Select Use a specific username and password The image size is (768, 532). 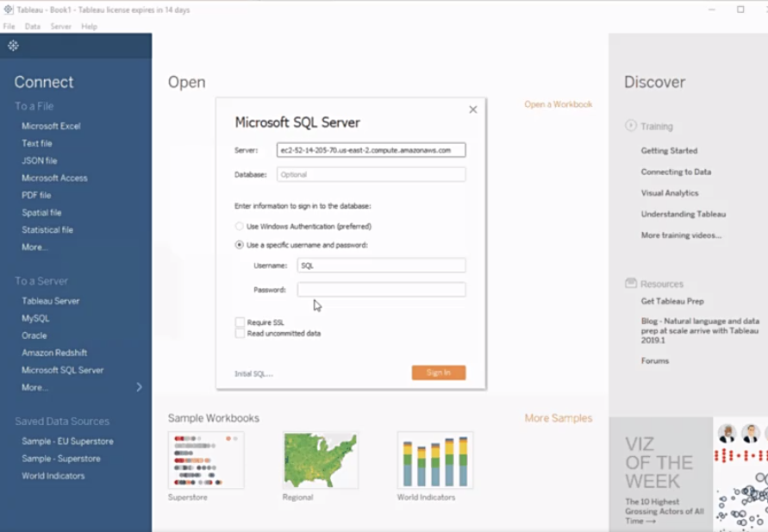pos(239,245)
